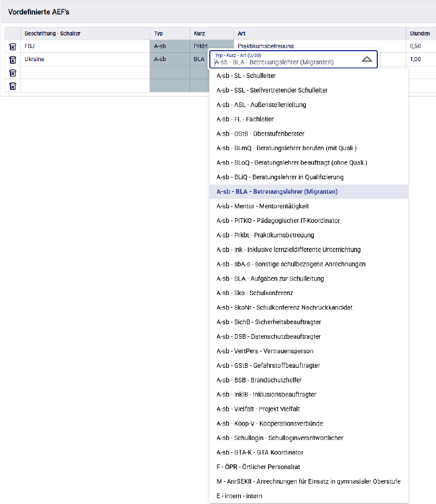Viewport: 436px width, 504px height.
Task: Click into the Typ - Kurz - Art combo field
Action: click(x=285, y=62)
